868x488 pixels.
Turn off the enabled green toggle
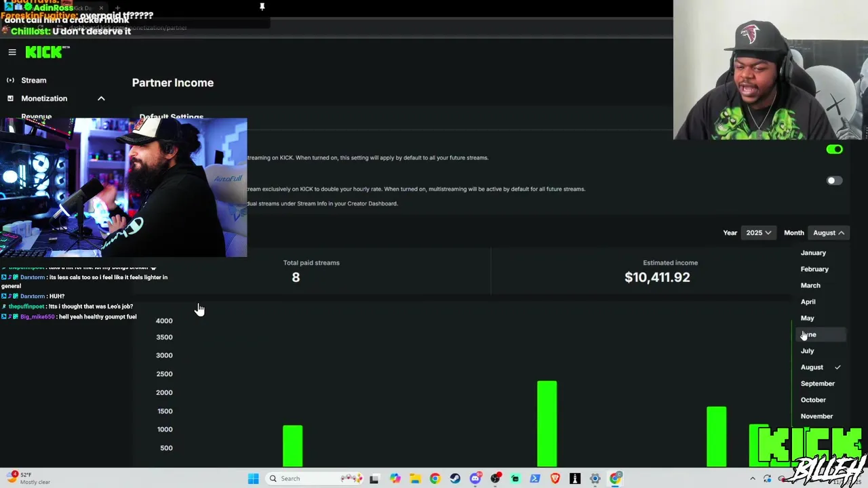835,149
